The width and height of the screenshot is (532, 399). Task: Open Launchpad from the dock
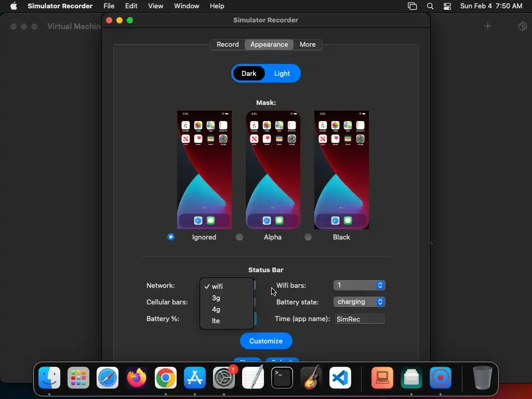[78, 378]
